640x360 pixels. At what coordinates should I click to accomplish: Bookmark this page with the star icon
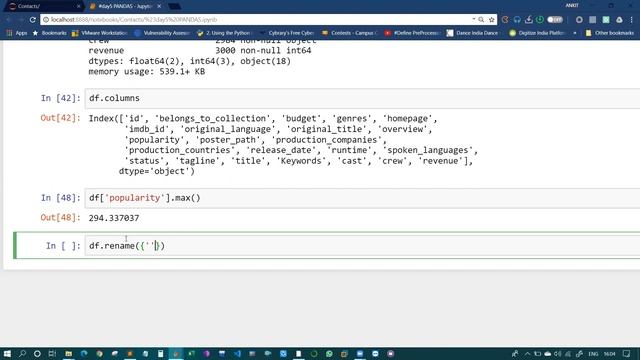pos(491,20)
